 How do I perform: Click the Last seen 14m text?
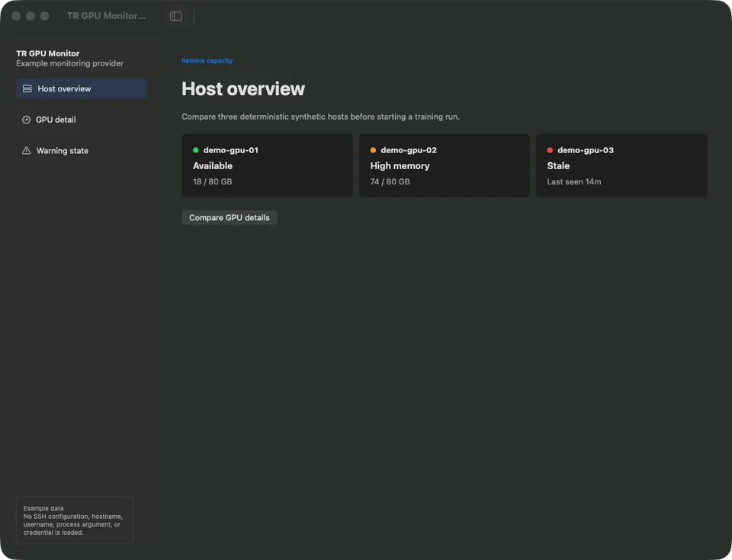(x=573, y=182)
